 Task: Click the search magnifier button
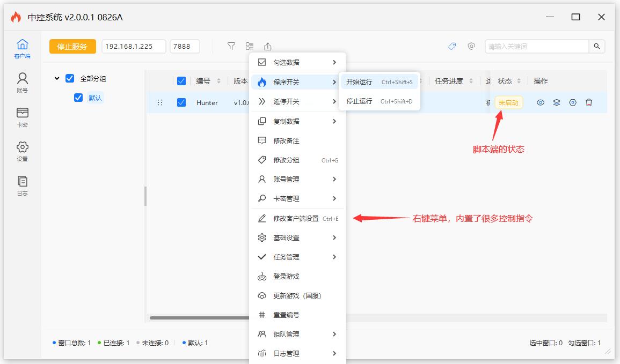point(597,47)
